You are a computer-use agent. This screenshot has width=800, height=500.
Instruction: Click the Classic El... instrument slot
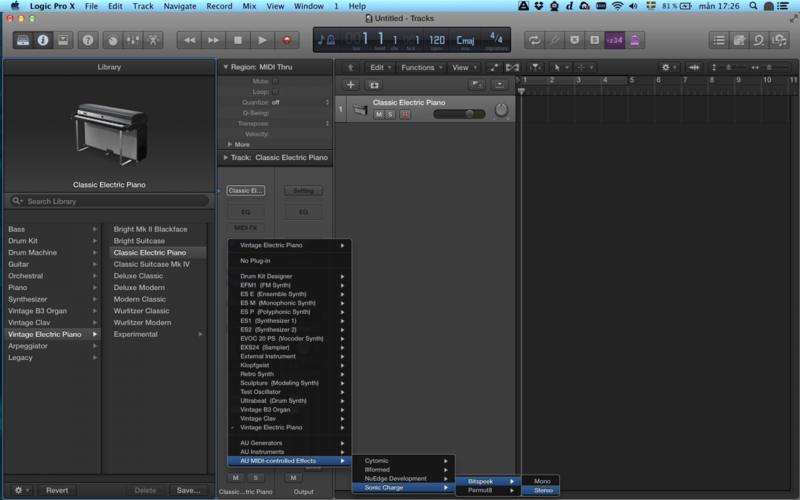coord(246,191)
